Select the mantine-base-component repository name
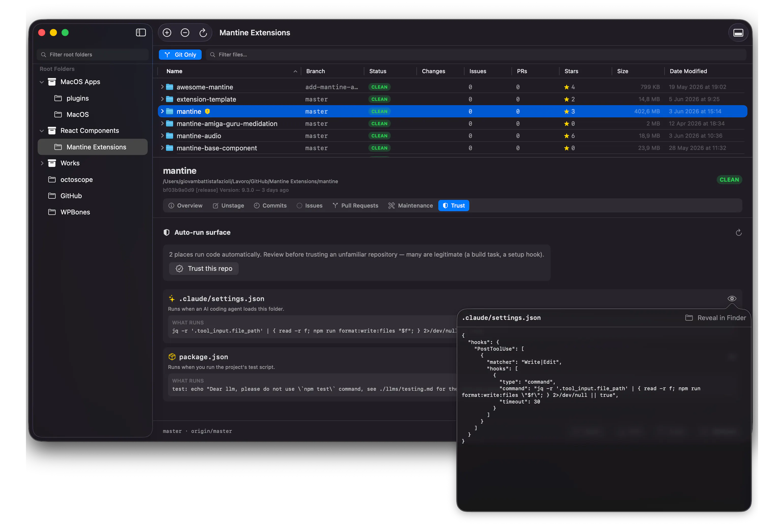Image resolution: width=781 pixels, height=532 pixels. click(x=217, y=148)
